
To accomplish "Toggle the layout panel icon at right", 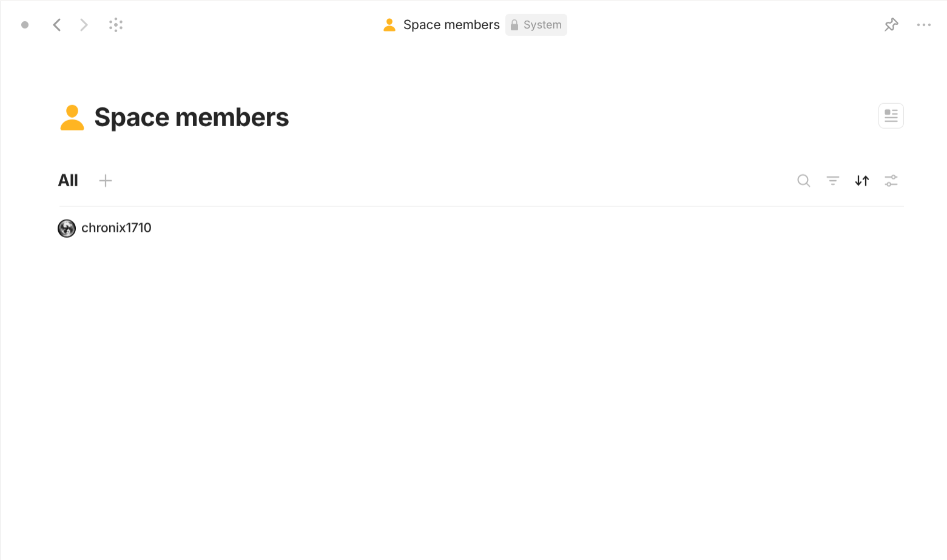I will coord(891,116).
